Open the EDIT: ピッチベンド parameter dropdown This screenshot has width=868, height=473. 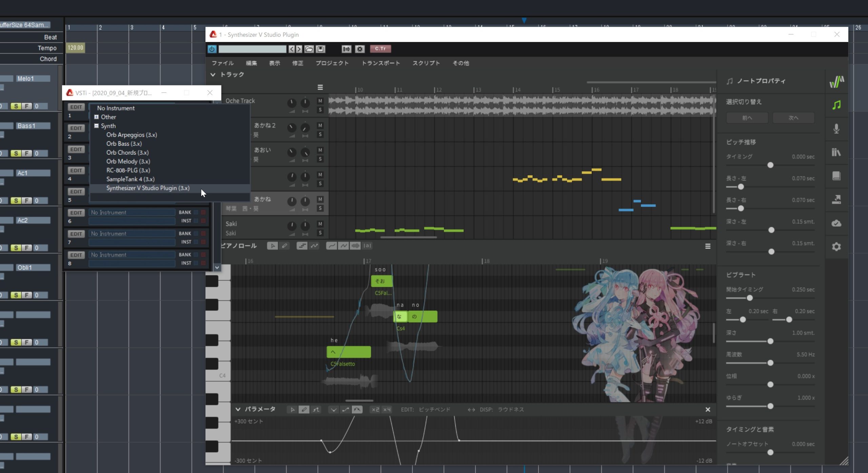click(426, 410)
